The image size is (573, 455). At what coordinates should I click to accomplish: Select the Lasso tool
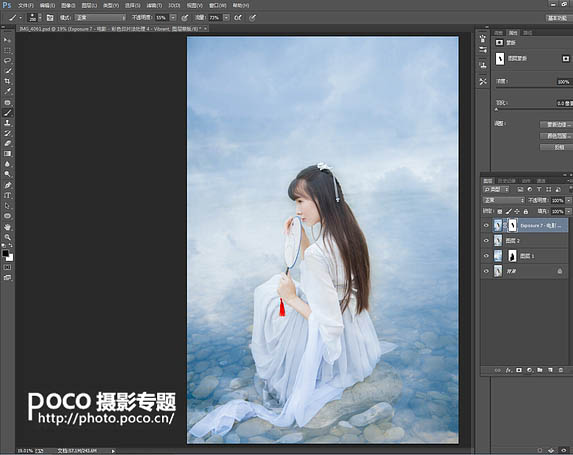[x=7, y=60]
